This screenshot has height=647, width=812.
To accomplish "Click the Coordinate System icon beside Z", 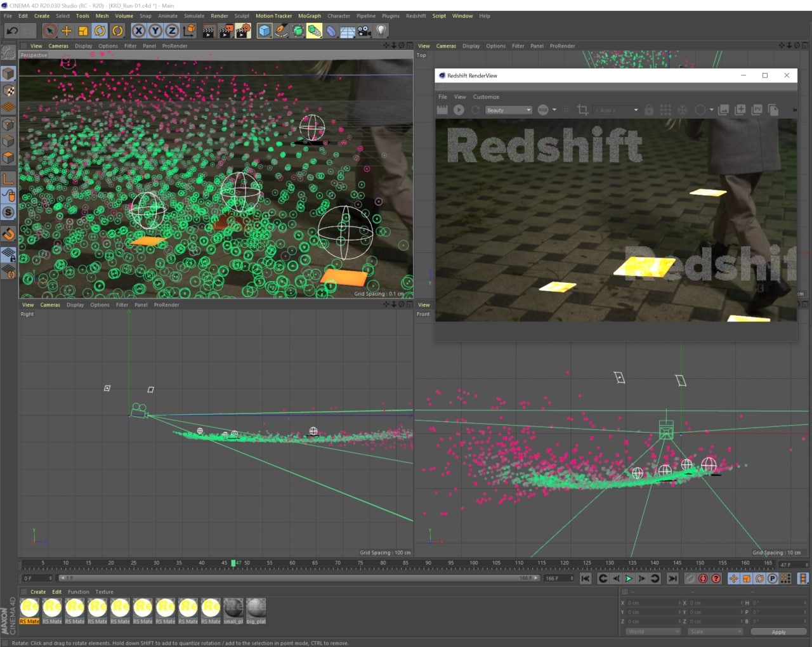I will click(x=189, y=30).
